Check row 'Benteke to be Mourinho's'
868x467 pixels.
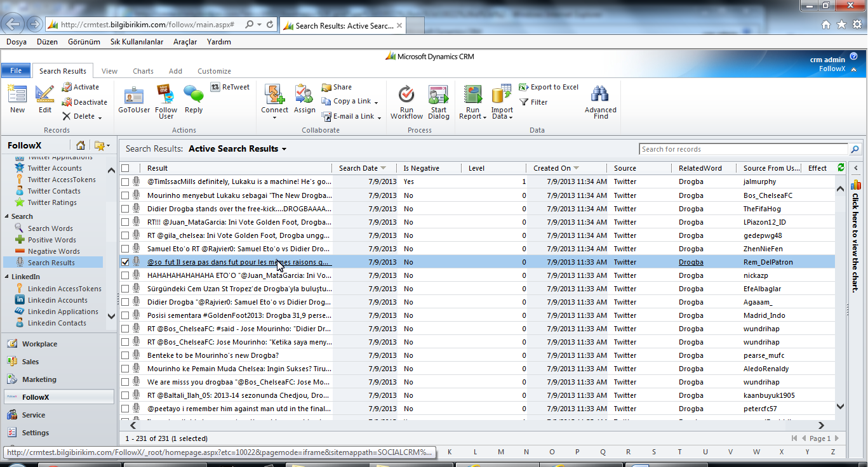[x=125, y=355]
